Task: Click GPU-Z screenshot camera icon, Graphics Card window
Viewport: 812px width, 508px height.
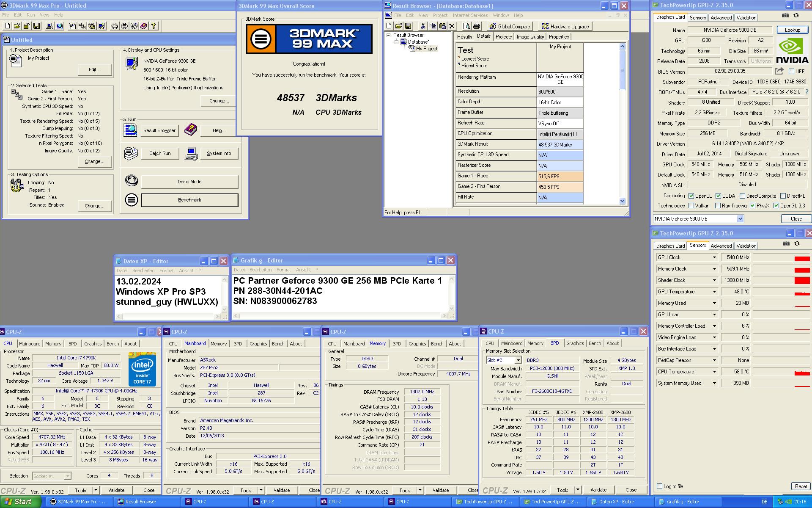Action: click(x=785, y=15)
